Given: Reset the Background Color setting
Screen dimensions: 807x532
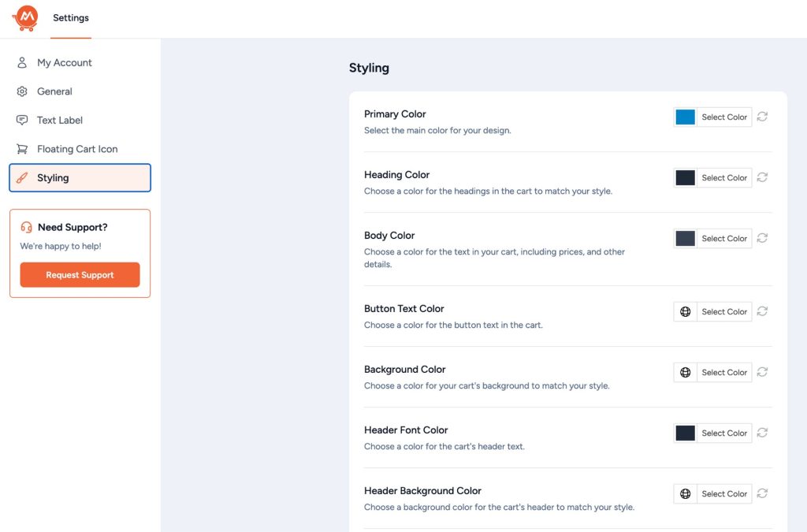Looking at the screenshot, I should point(762,372).
